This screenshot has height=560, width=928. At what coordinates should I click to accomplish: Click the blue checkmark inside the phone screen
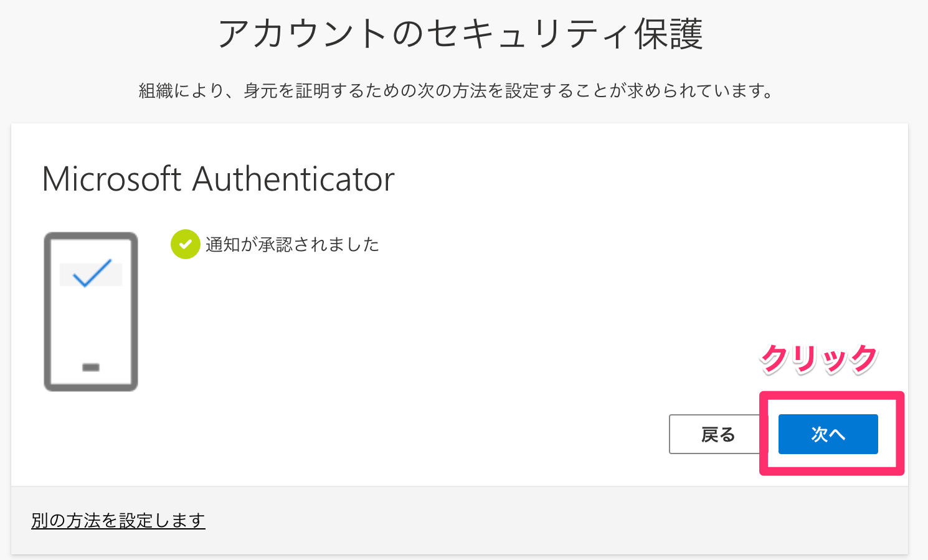pyautogui.click(x=92, y=273)
